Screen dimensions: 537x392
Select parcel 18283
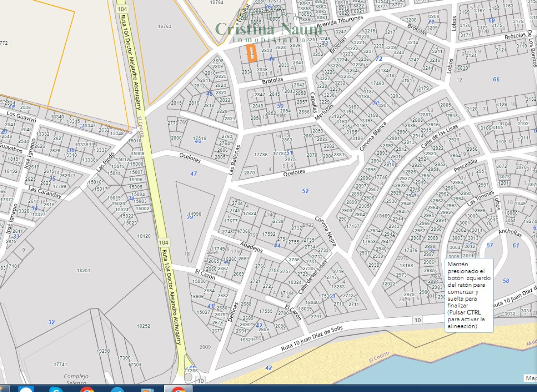click(x=338, y=286)
